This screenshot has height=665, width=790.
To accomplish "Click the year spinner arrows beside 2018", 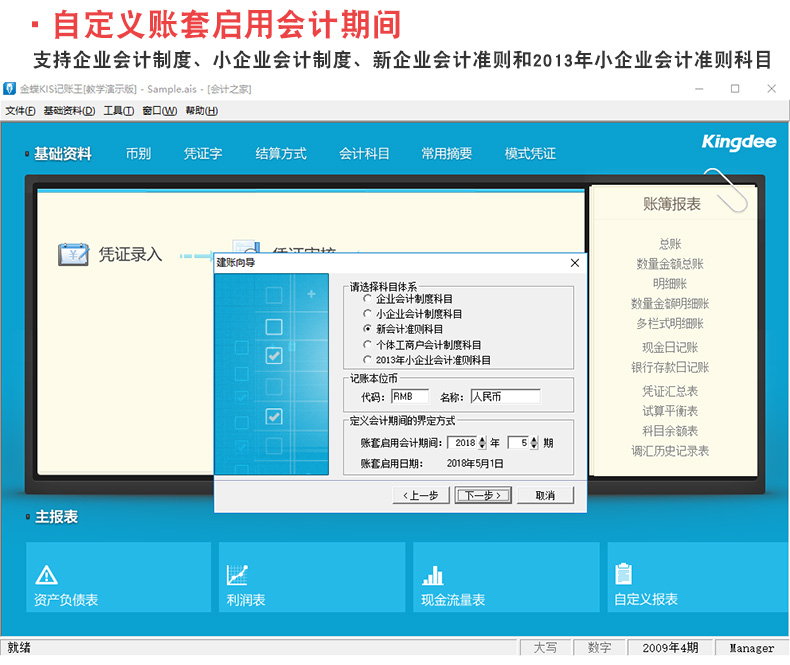I will pyautogui.click(x=483, y=442).
